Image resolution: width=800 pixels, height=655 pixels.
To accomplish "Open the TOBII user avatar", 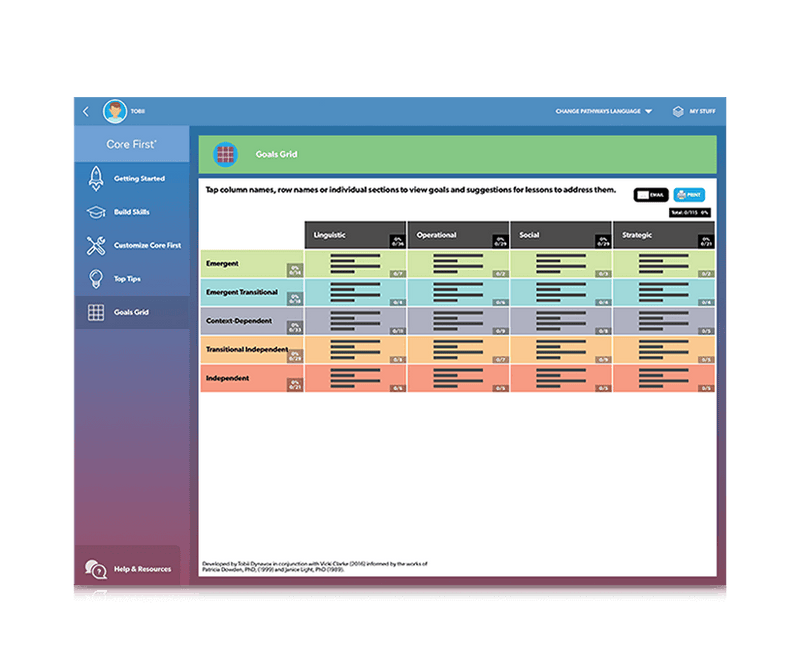I will tap(115, 111).
